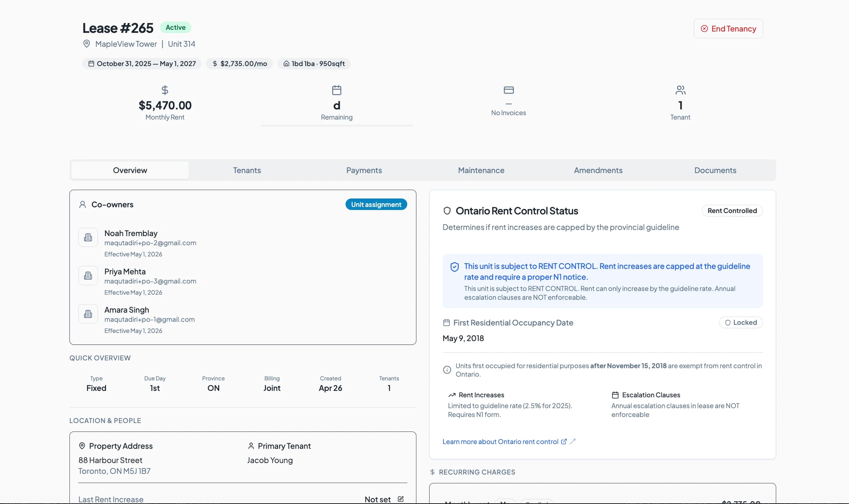Click the calendar icon beside First Residential Occupancy Date

click(x=447, y=323)
